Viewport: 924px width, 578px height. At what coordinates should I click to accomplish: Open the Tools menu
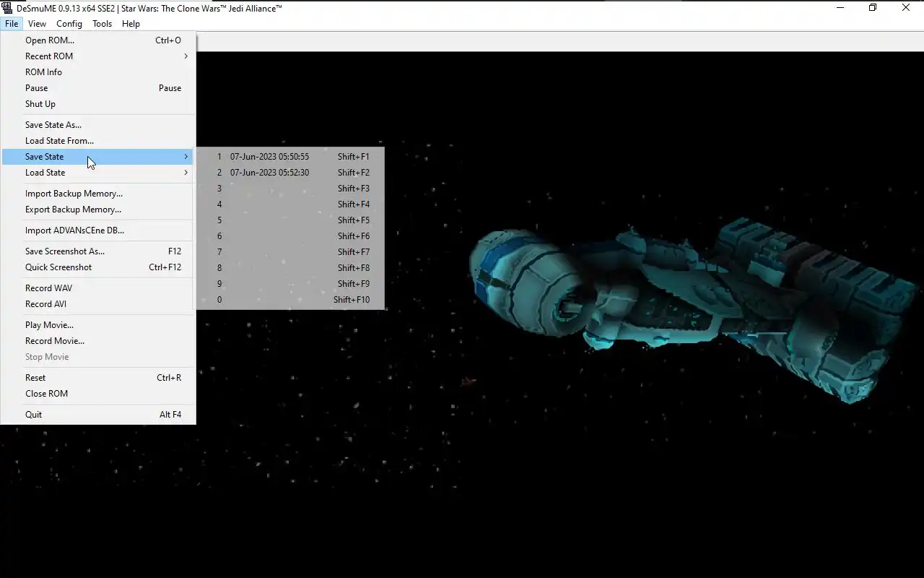coord(102,24)
